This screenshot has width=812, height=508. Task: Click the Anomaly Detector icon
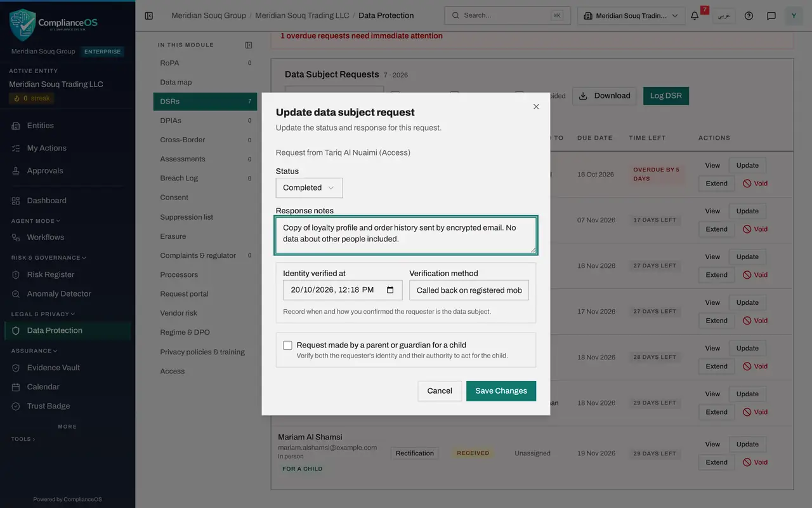(x=16, y=294)
